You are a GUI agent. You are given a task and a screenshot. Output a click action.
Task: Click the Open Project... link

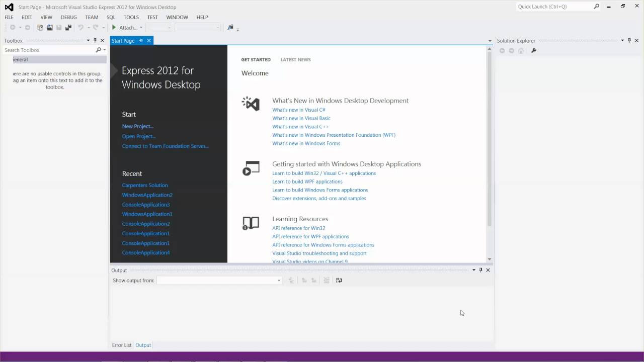point(139,136)
